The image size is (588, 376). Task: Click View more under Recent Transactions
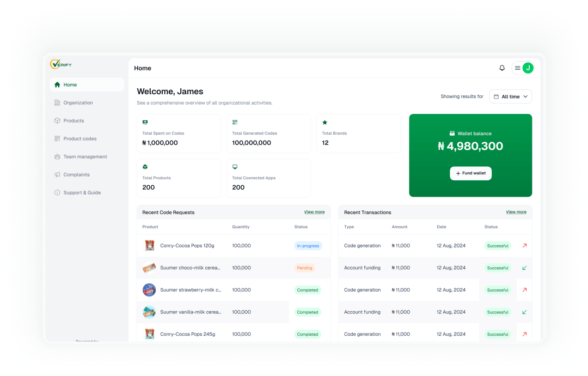516,212
